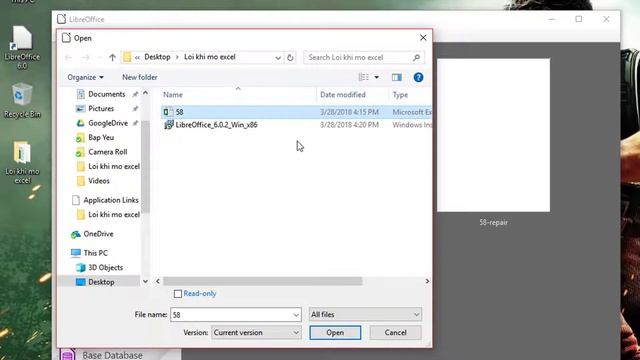Open the dialog help icon
This screenshot has height=360, width=640.
pos(418,77)
